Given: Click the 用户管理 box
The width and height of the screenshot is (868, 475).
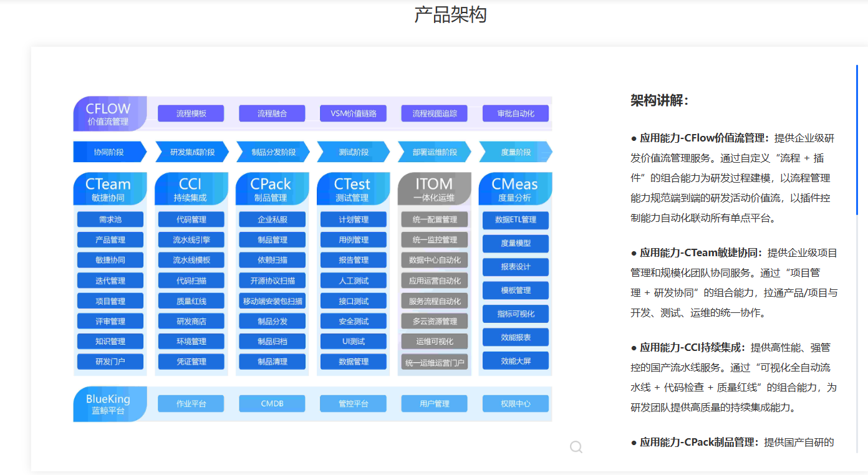Looking at the screenshot, I should [435, 403].
